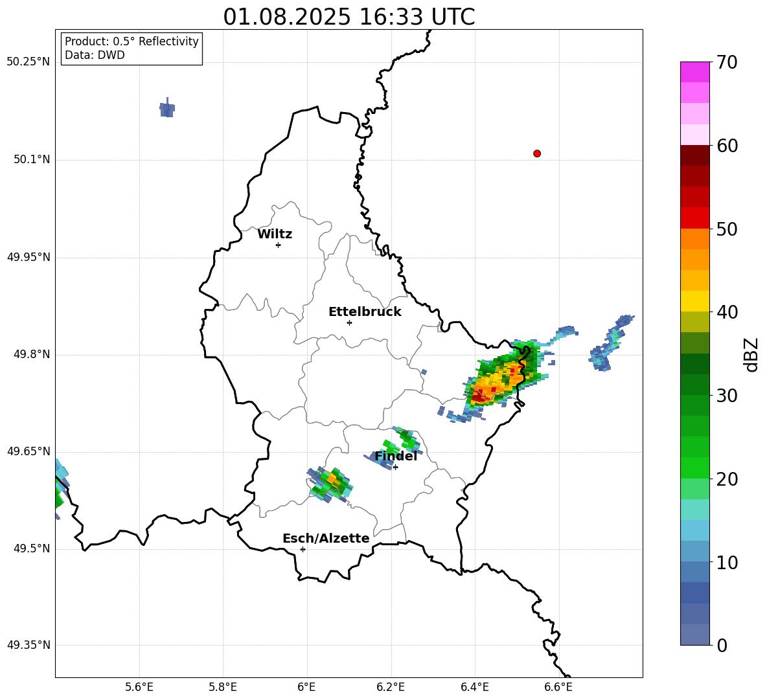The width and height of the screenshot is (767, 700).
Task: Click the dBZ colorbar axis label
Action: 752,354
